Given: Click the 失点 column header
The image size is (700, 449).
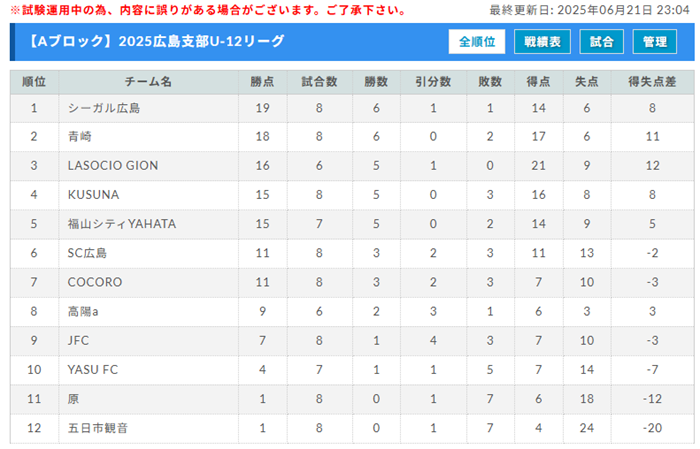Looking at the screenshot, I should (587, 82).
